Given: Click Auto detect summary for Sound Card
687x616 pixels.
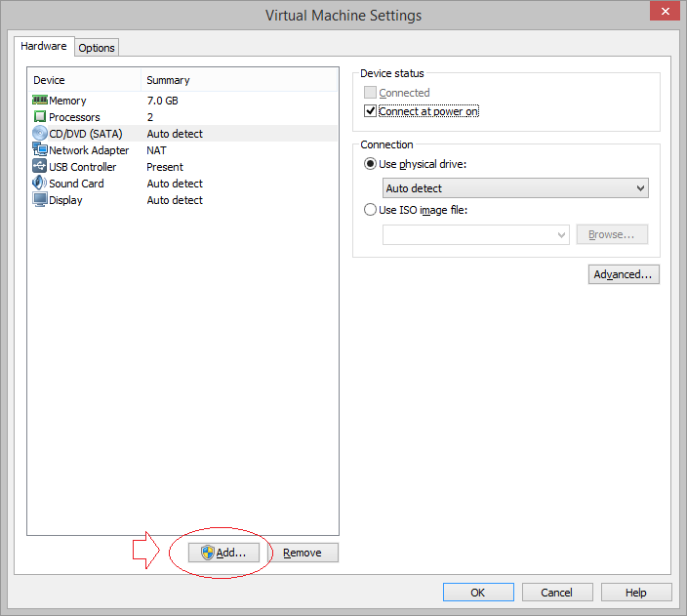Looking at the screenshot, I should [x=175, y=184].
